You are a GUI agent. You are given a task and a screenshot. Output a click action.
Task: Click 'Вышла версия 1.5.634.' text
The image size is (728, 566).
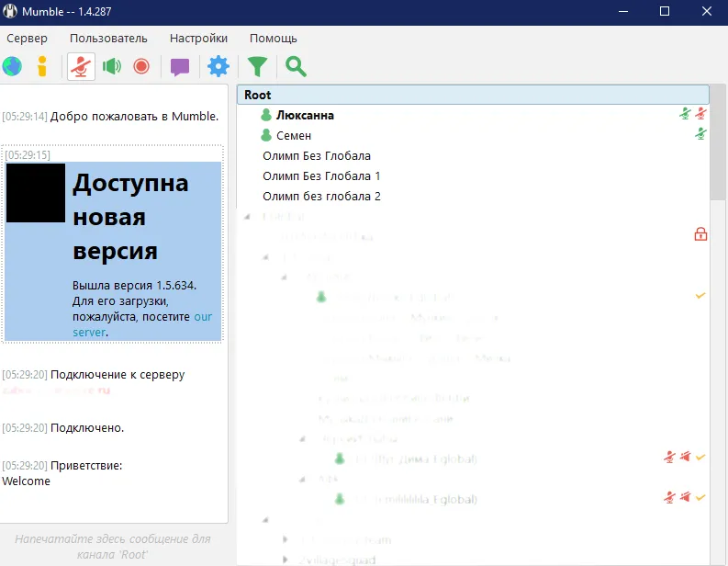click(x=134, y=286)
